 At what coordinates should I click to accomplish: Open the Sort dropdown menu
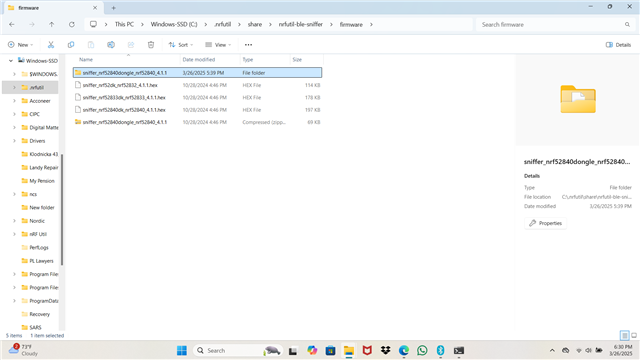(x=181, y=45)
